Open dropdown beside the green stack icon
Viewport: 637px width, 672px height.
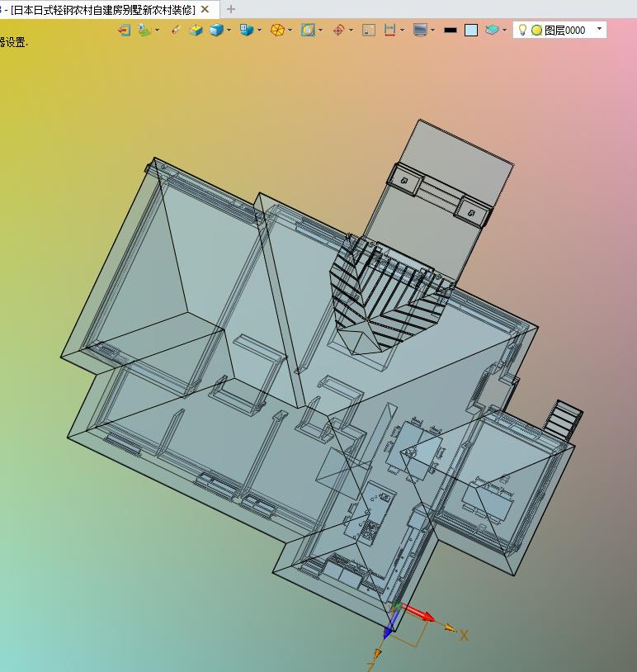point(158,30)
